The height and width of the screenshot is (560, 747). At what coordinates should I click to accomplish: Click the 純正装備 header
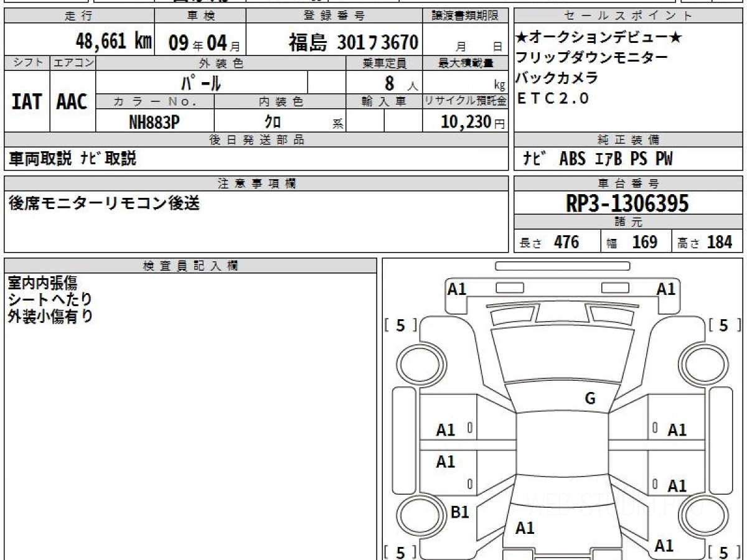pos(628,140)
